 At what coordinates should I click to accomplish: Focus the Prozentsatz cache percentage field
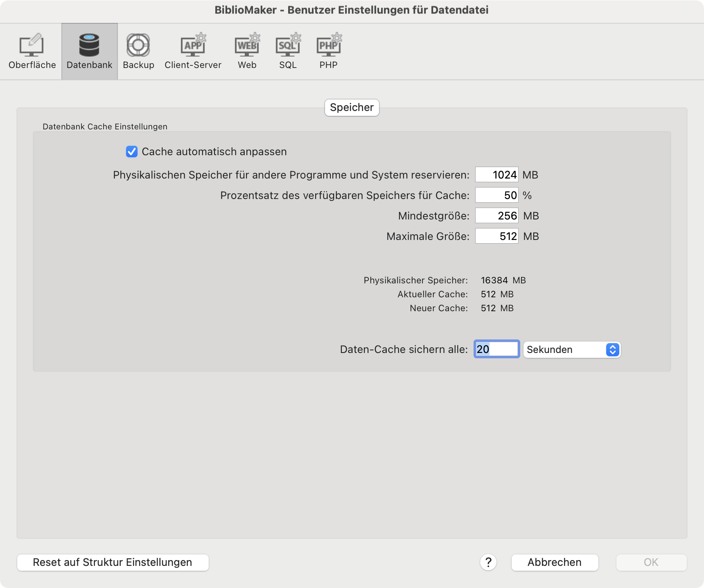tap(496, 195)
